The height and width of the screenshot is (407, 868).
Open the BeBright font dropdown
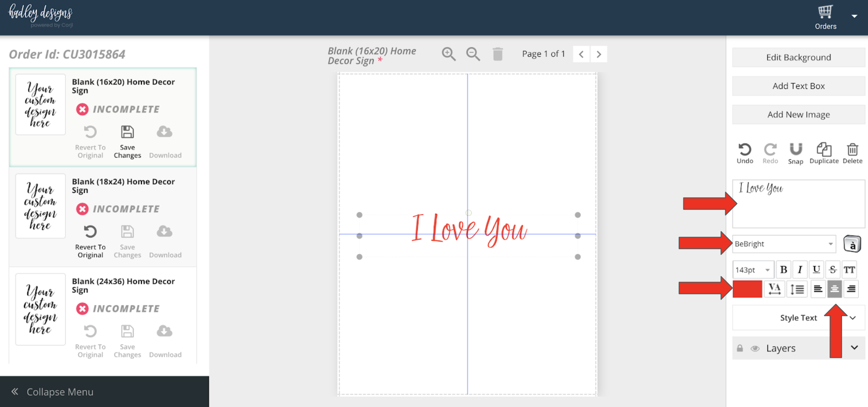783,244
